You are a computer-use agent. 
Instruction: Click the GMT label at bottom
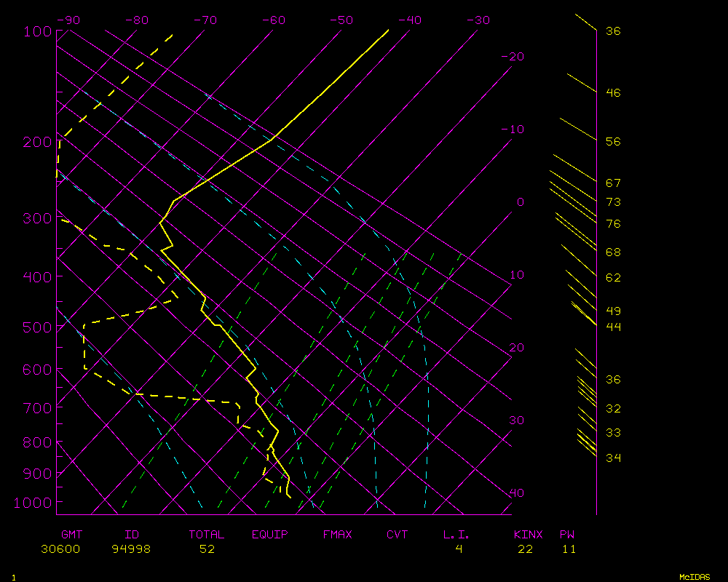click(72, 535)
